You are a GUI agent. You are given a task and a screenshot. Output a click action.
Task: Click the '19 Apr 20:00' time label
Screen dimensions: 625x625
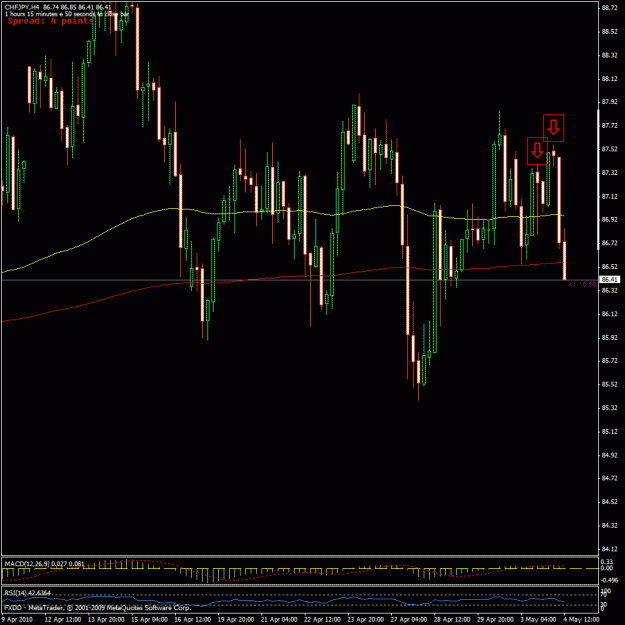pos(236,619)
